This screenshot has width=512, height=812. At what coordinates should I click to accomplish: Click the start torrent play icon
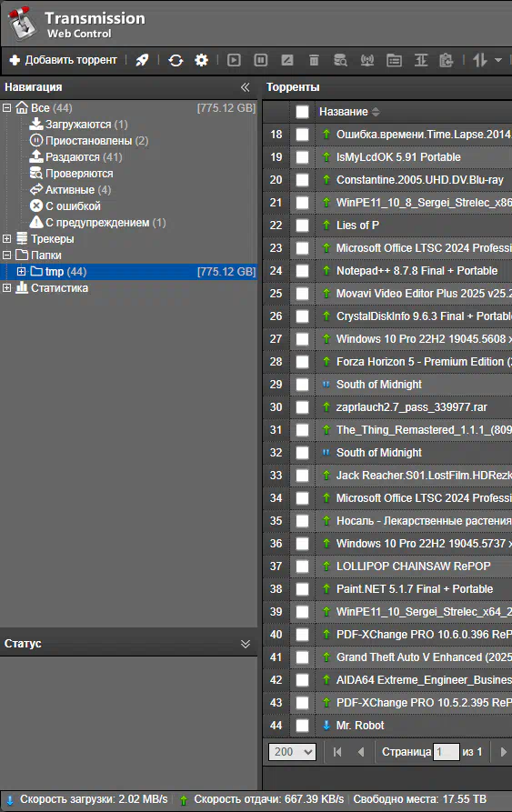(x=234, y=60)
